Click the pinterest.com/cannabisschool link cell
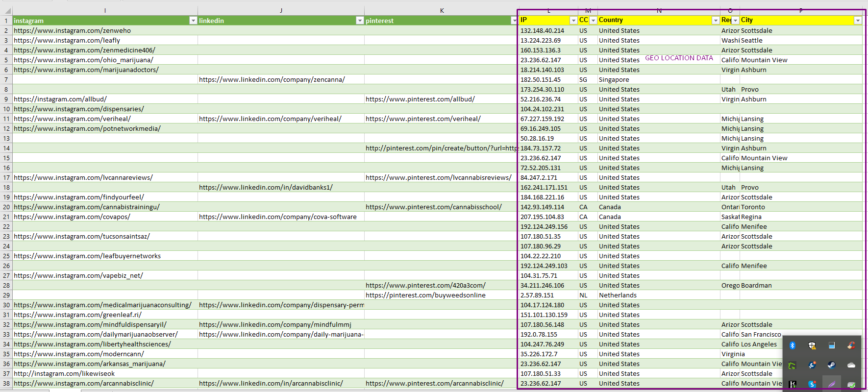This screenshot has width=868, height=392. pos(441,207)
